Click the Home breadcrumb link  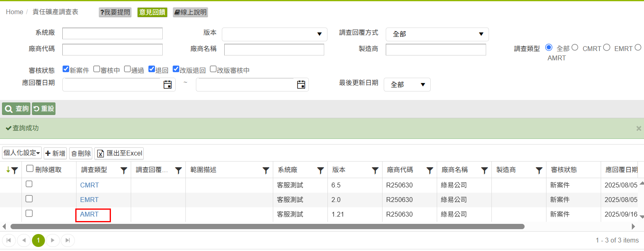click(x=15, y=12)
